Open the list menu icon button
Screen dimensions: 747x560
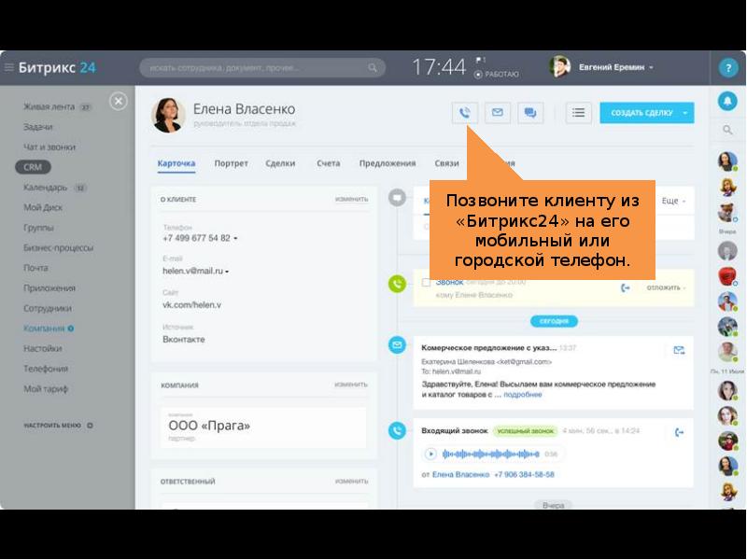pyautogui.click(x=579, y=113)
